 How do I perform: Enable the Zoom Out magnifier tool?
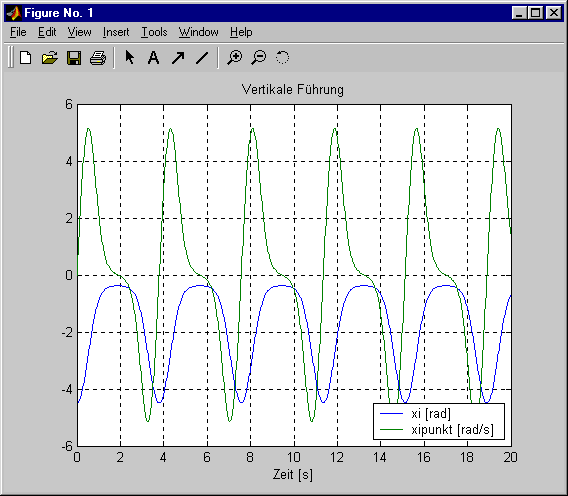coord(259,58)
